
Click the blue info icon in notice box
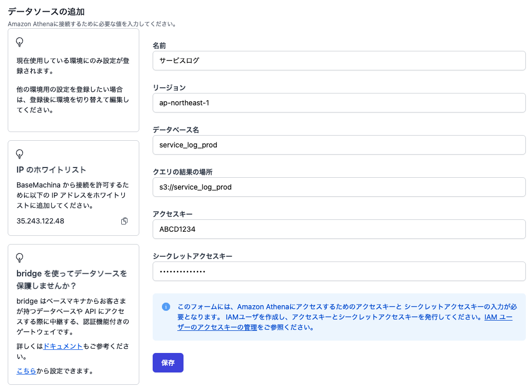pos(166,307)
